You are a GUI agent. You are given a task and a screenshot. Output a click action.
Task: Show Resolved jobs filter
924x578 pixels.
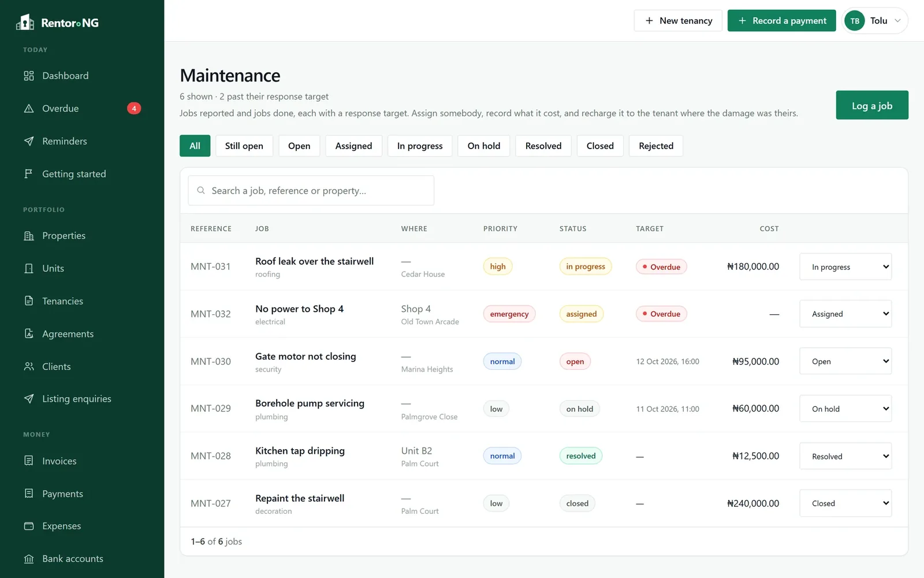(543, 146)
